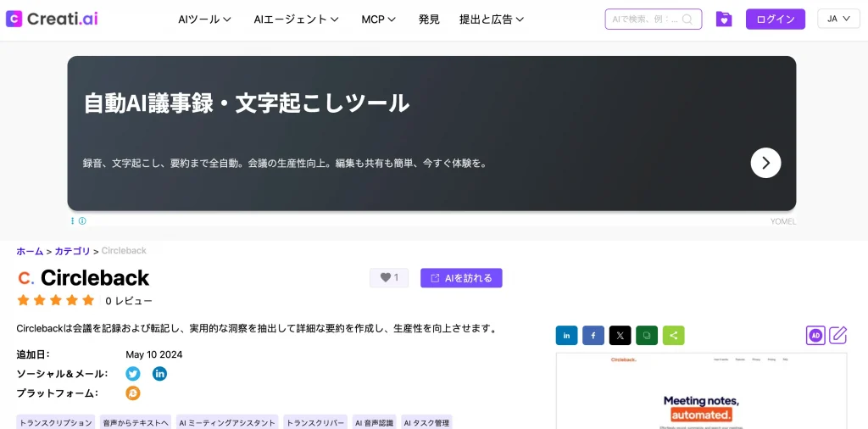
Task: Select the AI 音声認識 tag
Action: click(374, 422)
